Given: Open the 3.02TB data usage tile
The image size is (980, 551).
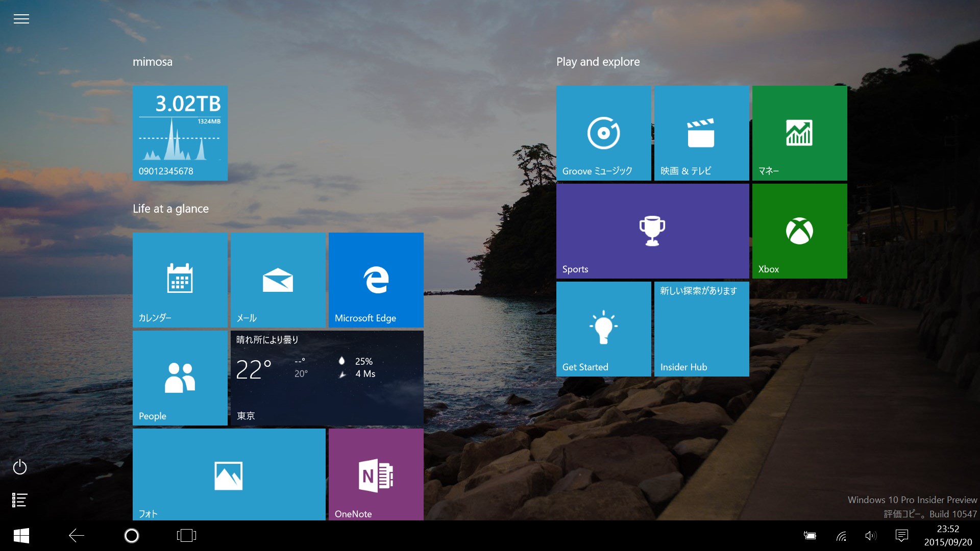Looking at the screenshot, I should (x=180, y=133).
